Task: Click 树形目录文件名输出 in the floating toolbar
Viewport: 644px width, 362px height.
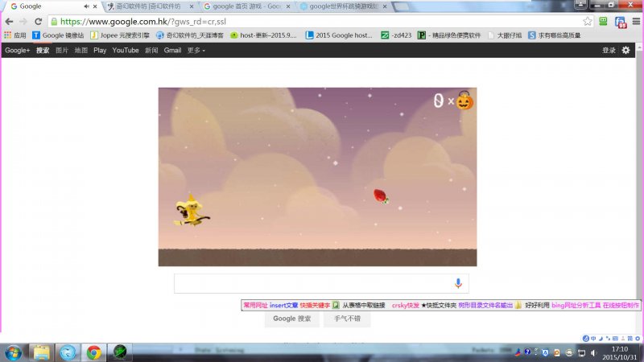Action: click(x=485, y=306)
